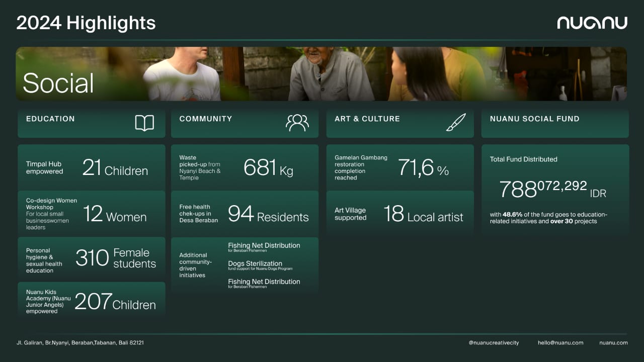This screenshot has width=644, height=362.
Task: Click the Dogs Sterilization initiative text
Action: 255,264
